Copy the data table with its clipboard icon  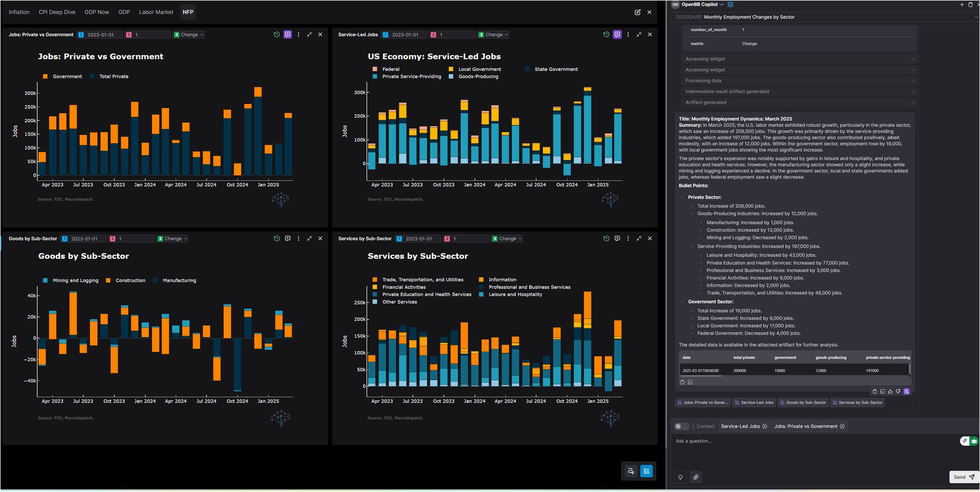tap(683, 382)
